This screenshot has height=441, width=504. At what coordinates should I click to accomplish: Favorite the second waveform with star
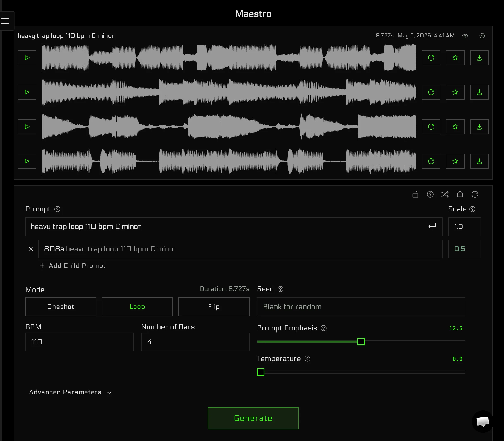455,92
